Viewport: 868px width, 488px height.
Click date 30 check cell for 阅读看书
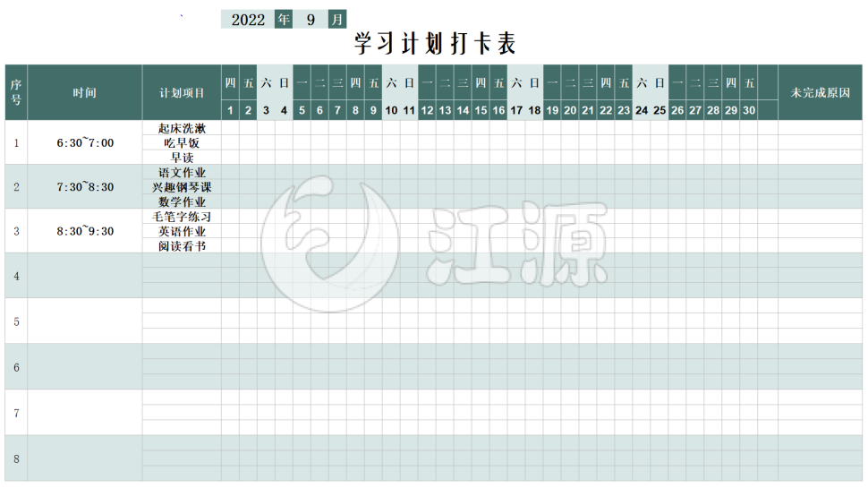point(749,246)
